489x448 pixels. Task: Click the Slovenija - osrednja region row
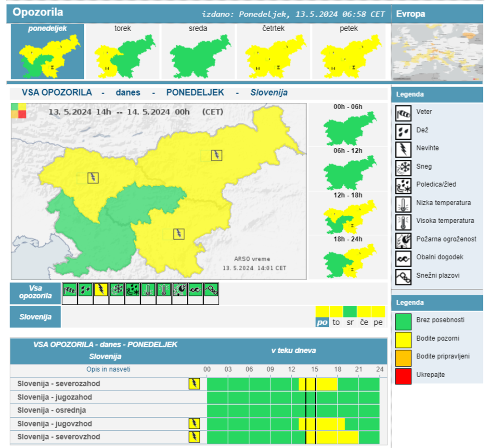coord(52,411)
